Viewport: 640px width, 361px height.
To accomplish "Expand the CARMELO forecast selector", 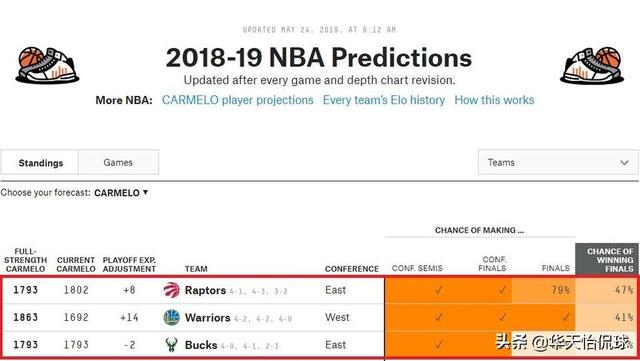I will [121, 193].
